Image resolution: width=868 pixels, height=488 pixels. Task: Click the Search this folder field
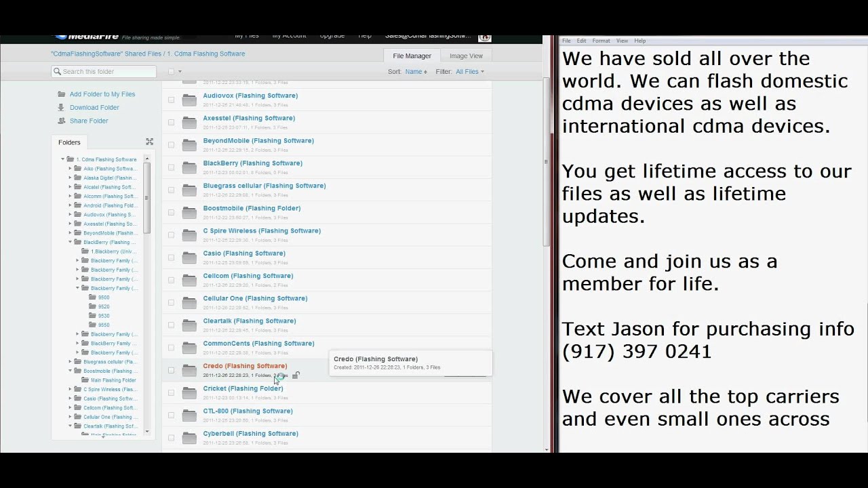pyautogui.click(x=104, y=71)
